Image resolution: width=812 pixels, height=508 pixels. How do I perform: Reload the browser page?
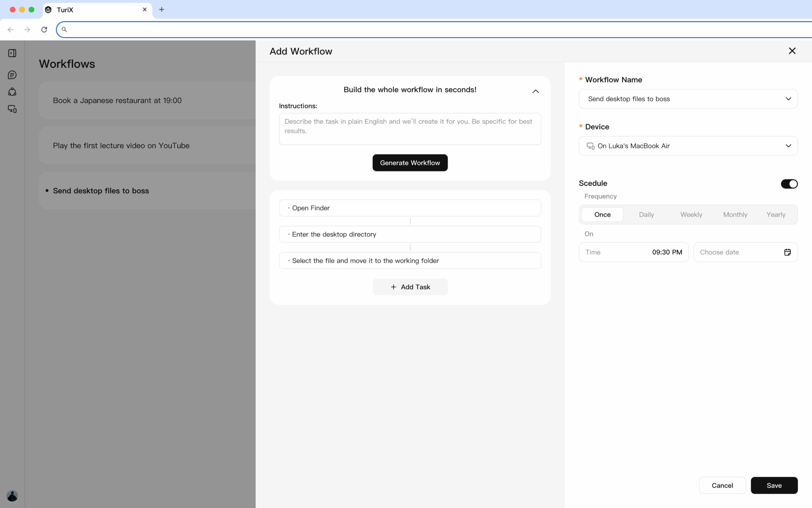click(x=44, y=29)
